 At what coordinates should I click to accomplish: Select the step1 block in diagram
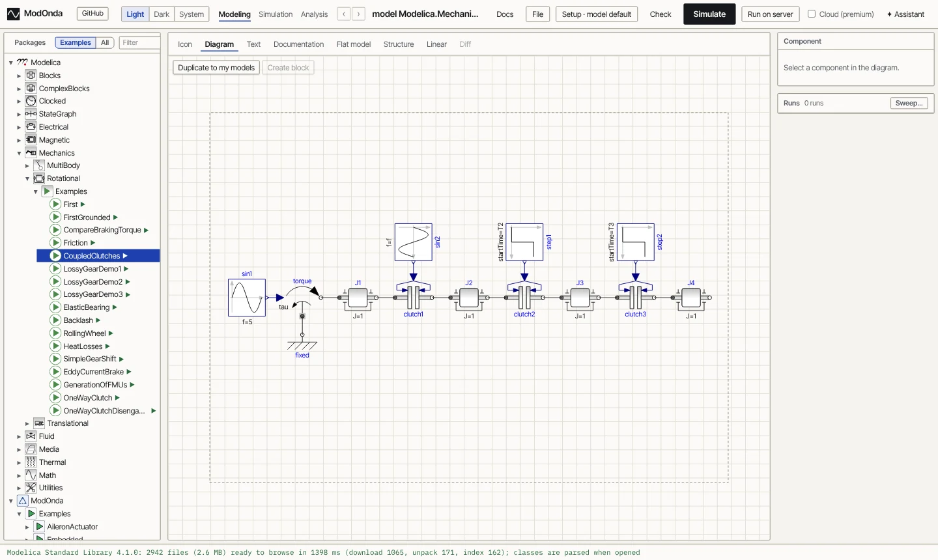[x=524, y=242]
